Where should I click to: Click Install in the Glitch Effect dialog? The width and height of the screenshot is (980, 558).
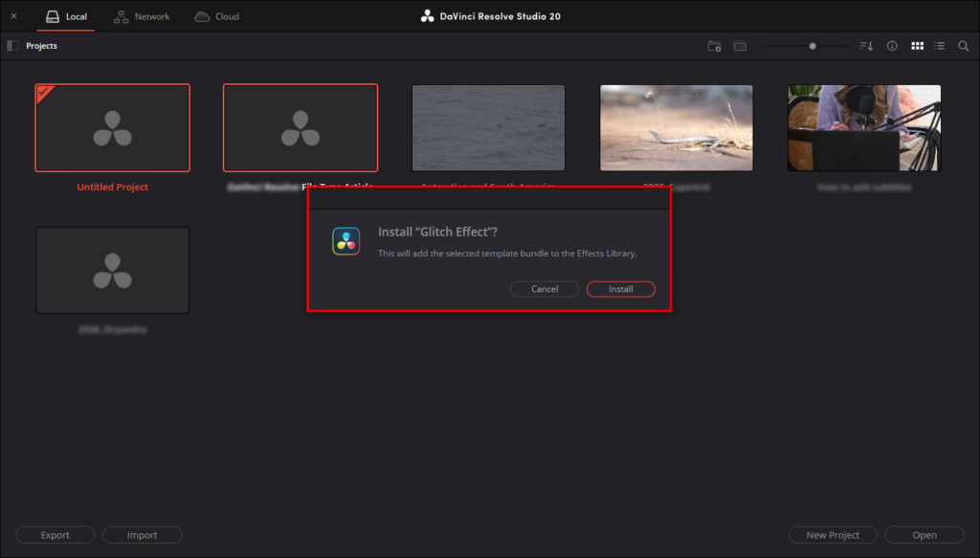pos(620,289)
